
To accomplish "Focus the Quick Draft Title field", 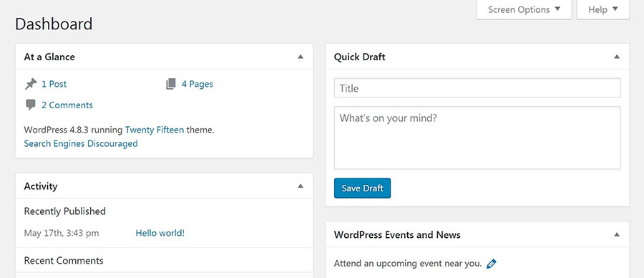I will (x=477, y=88).
